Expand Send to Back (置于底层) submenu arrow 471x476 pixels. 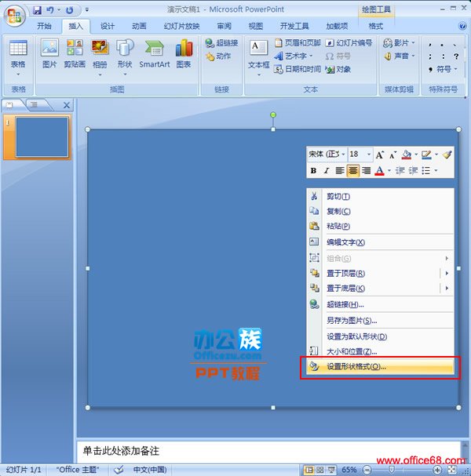[447, 288]
